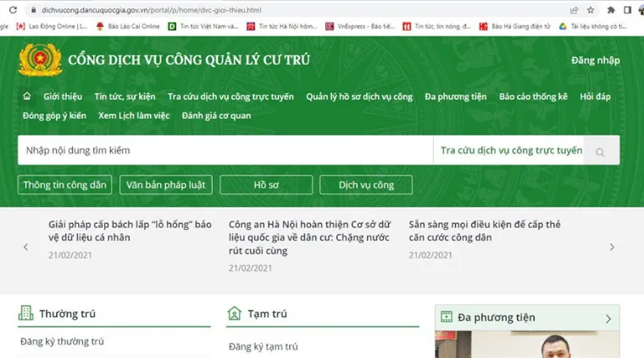This screenshot has height=358, width=644.
Task: Open the Lao Động Online bookmark
Action: pos(52,26)
